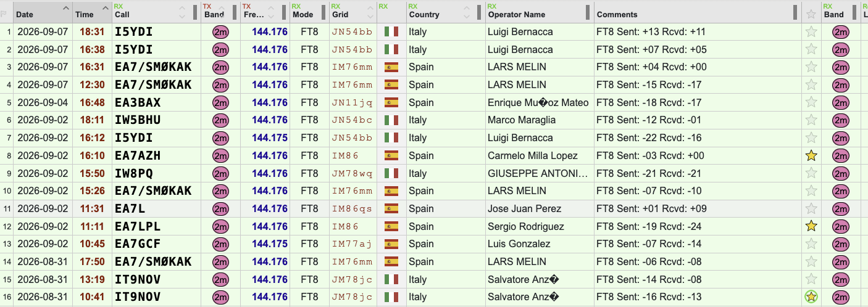Click the Comments column header
The image size is (868, 307).
coord(617,14)
